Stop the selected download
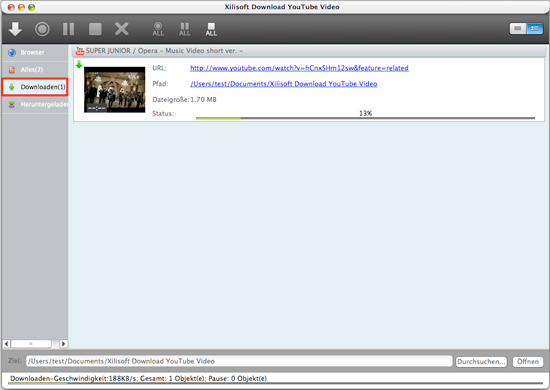The height and width of the screenshot is (390, 550). click(x=95, y=29)
